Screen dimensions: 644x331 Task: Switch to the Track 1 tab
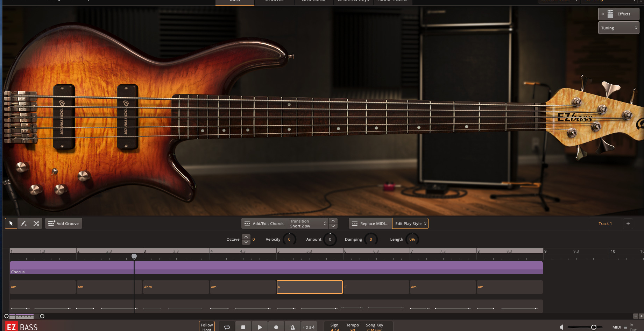[x=605, y=224]
